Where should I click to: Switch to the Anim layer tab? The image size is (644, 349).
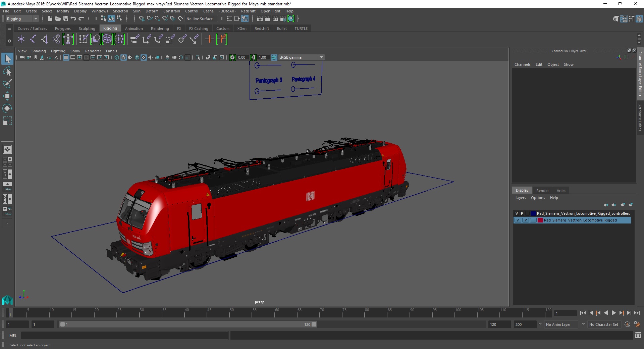click(x=561, y=190)
